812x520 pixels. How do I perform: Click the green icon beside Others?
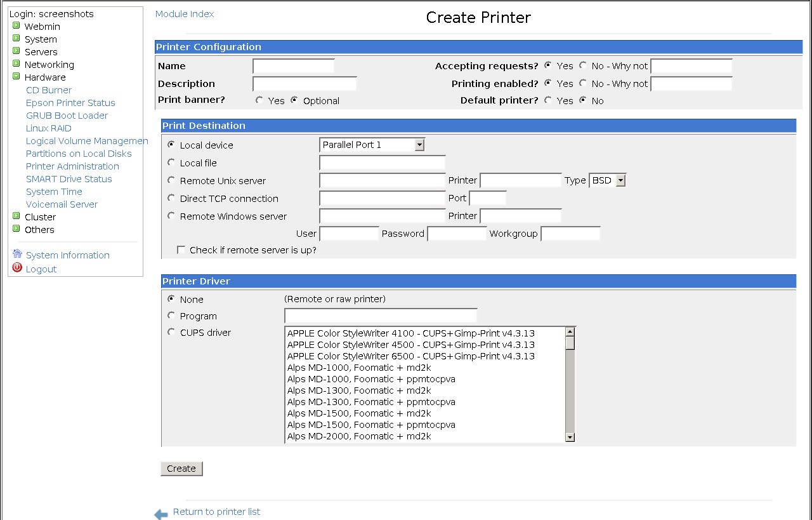(x=16, y=229)
